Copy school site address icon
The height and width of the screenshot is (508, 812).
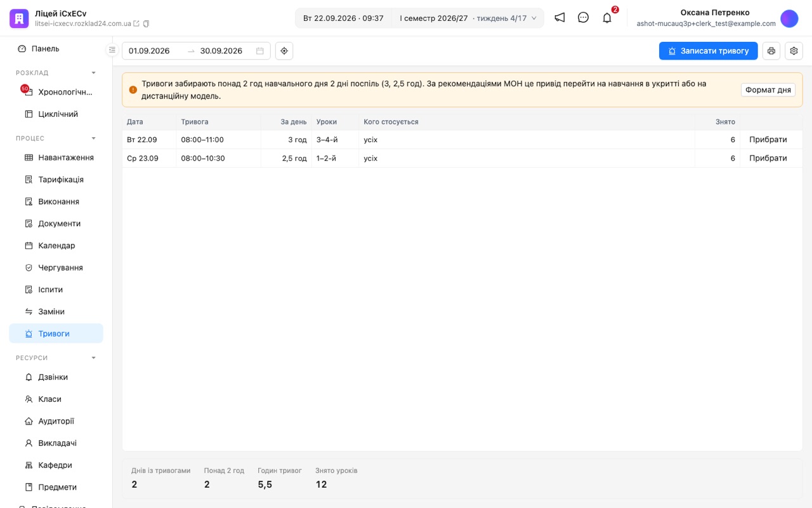(147, 23)
